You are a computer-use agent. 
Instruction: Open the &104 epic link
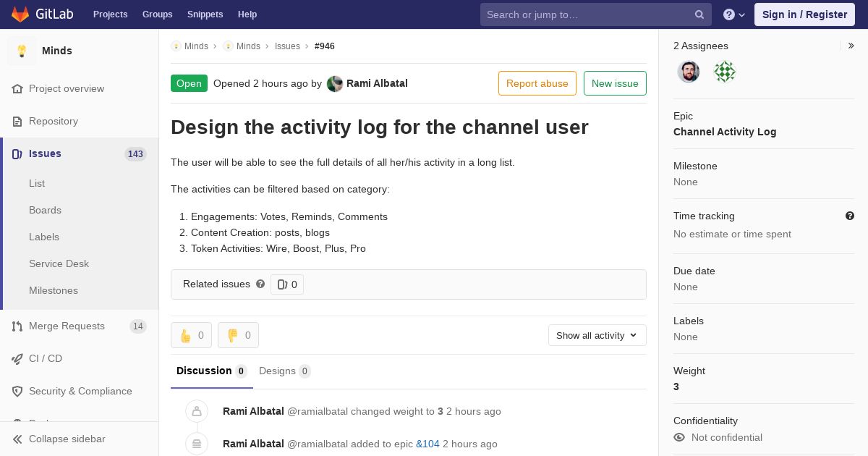[x=427, y=444]
